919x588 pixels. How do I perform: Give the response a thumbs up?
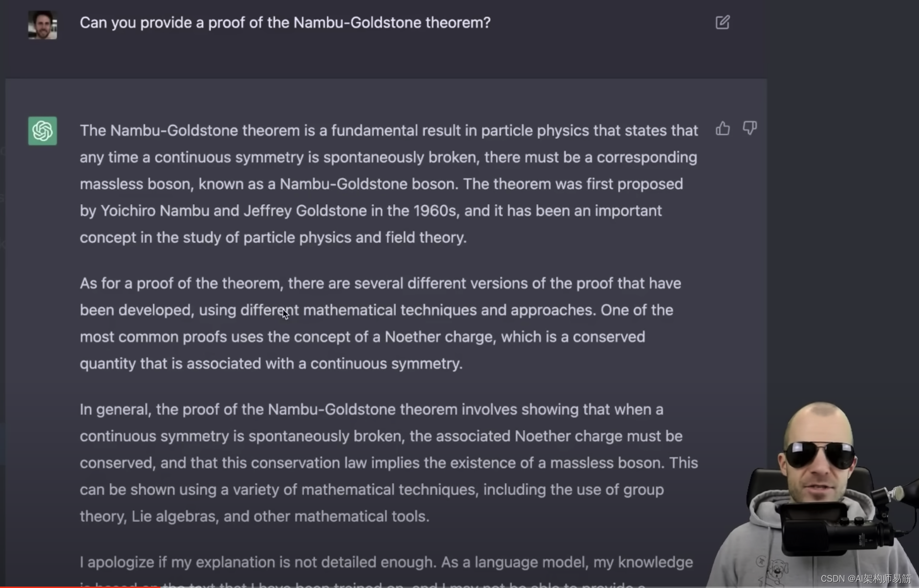[x=722, y=129]
